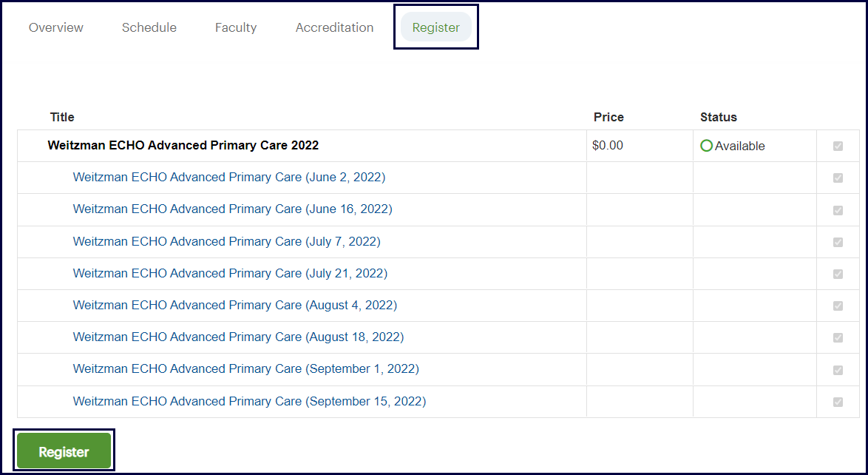Open the September 1, 2022 session link
868x475 pixels.
coord(245,368)
